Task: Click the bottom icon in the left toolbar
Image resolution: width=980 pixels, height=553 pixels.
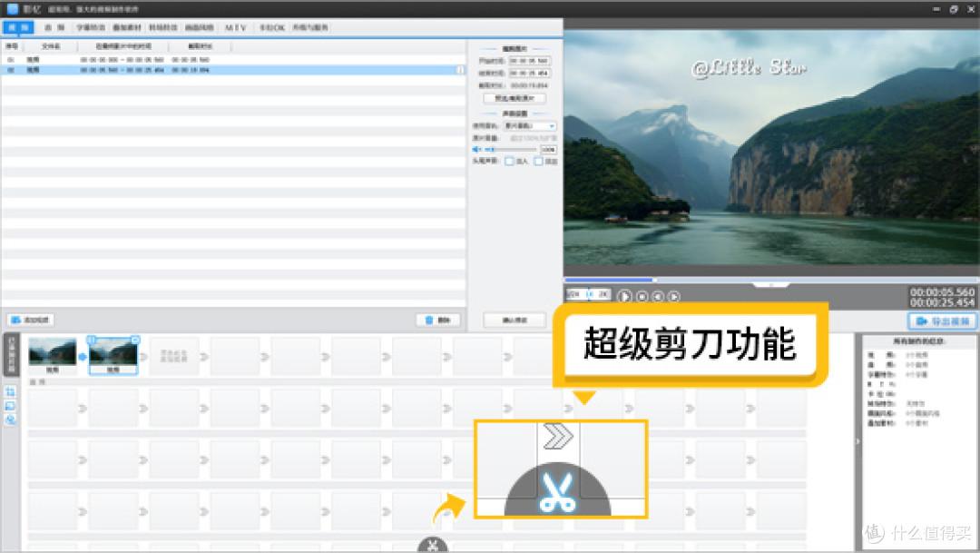Action: click(11, 420)
